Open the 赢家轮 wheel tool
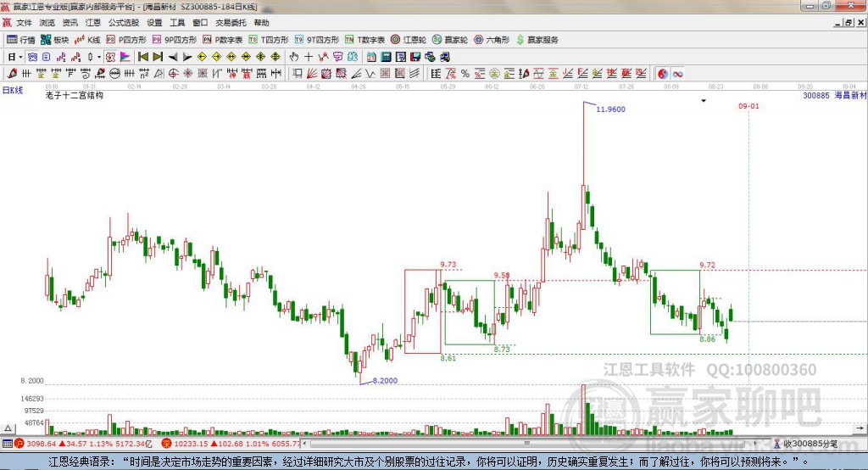Image resolution: width=868 pixels, height=470 pixels. (449, 40)
